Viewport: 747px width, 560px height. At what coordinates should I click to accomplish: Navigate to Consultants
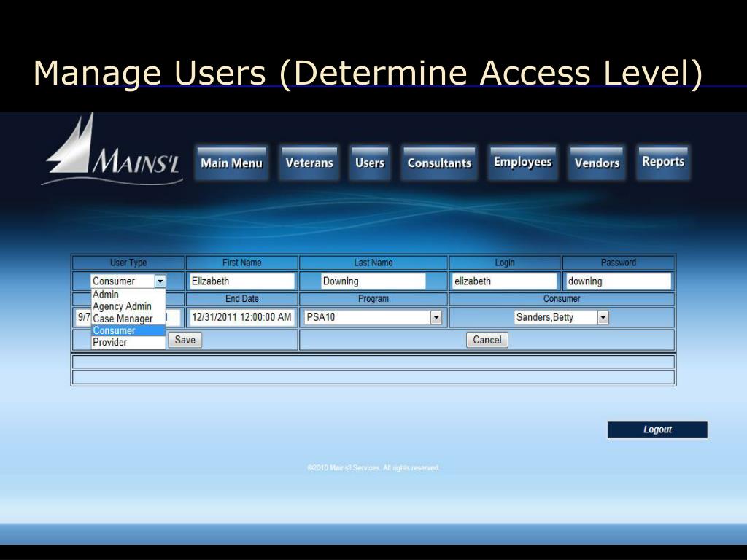[439, 163]
